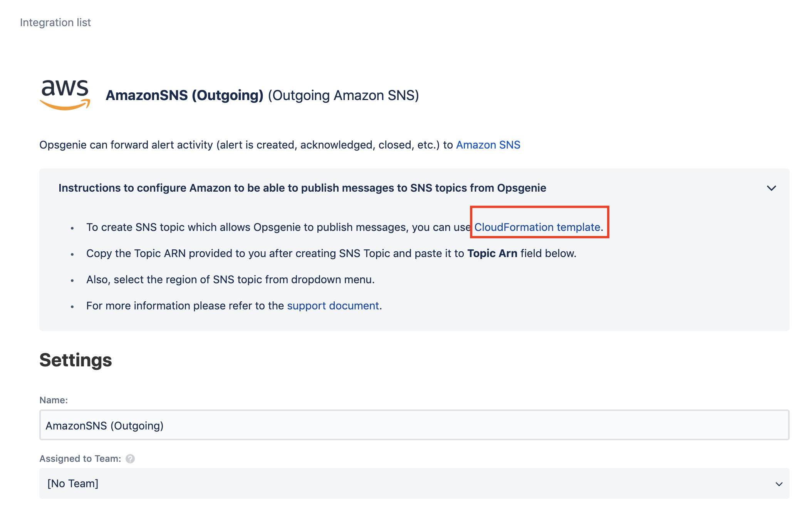Click the AWS logo image

65,95
